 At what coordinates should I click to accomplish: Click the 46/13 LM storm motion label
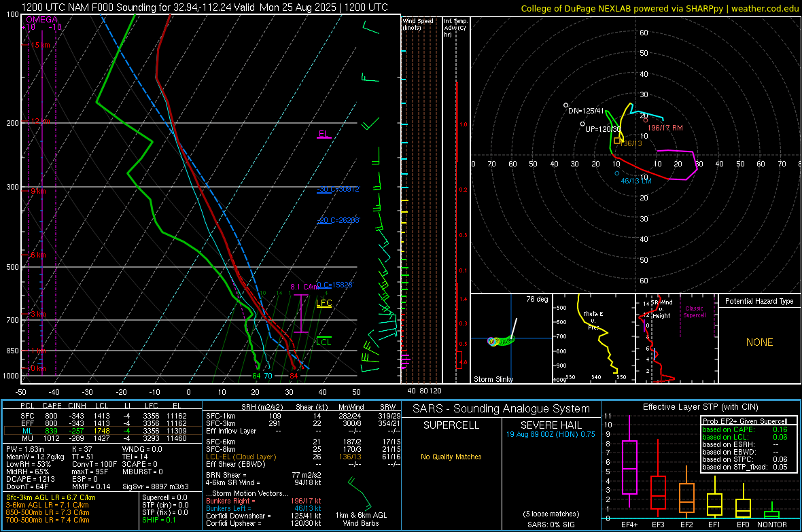pyautogui.click(x=635, y=181)
